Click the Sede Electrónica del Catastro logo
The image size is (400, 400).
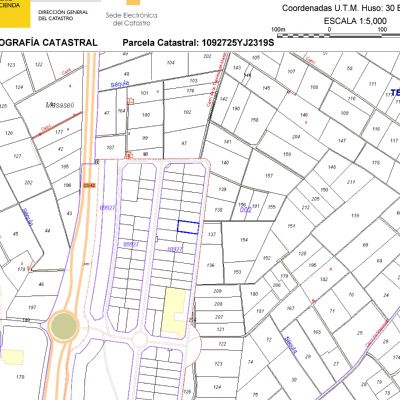click(x=131, y=14)
